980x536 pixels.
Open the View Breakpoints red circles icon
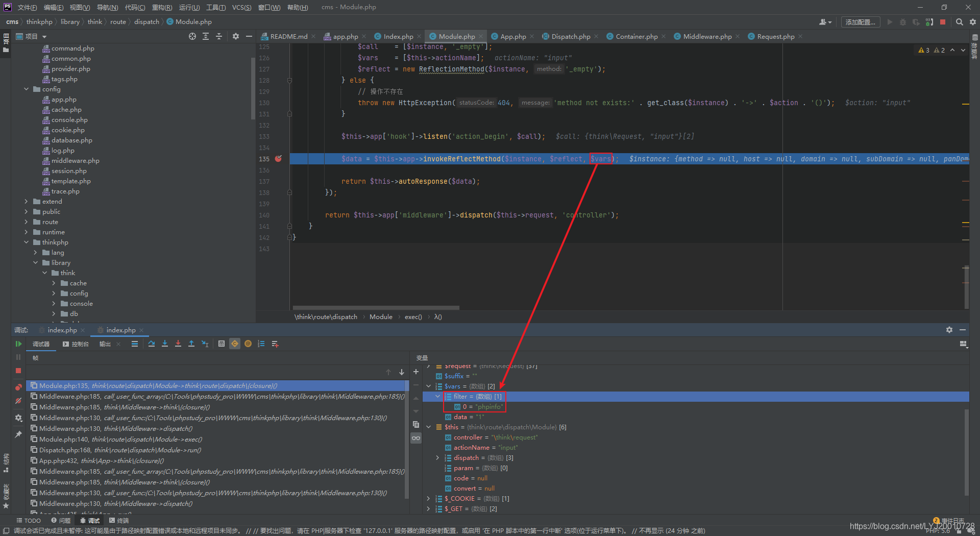tap(18, 387)
